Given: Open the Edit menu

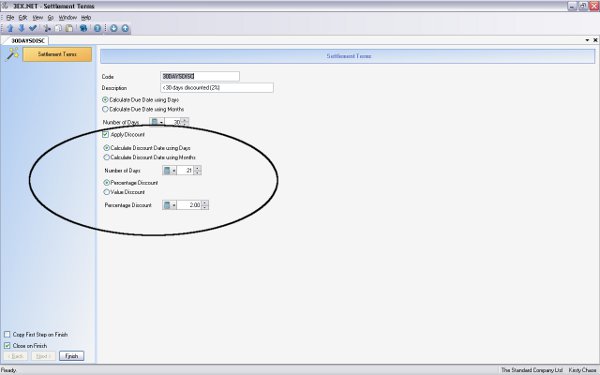Looking at the screenshot, I should tap(23, 18).
